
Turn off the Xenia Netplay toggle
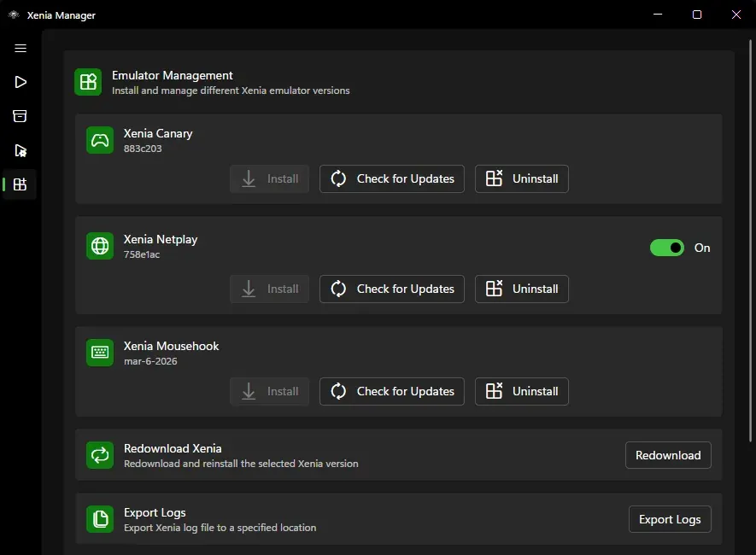pos(667,248)
